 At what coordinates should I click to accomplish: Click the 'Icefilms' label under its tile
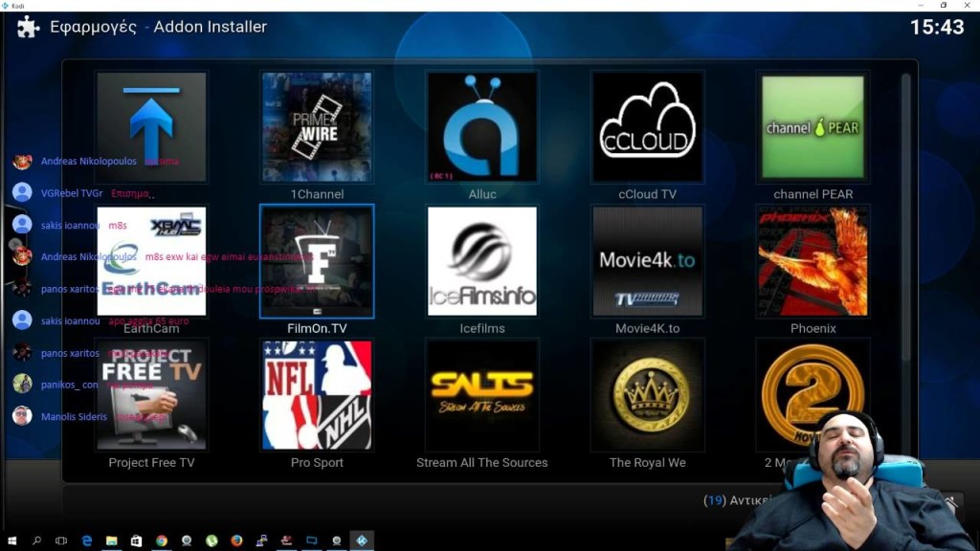click(482, 329)
